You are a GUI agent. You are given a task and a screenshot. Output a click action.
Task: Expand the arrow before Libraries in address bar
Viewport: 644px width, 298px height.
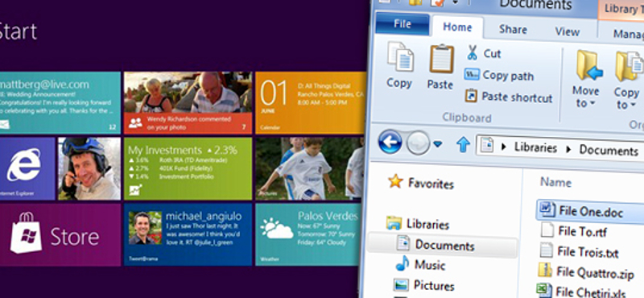click(504, 147)
